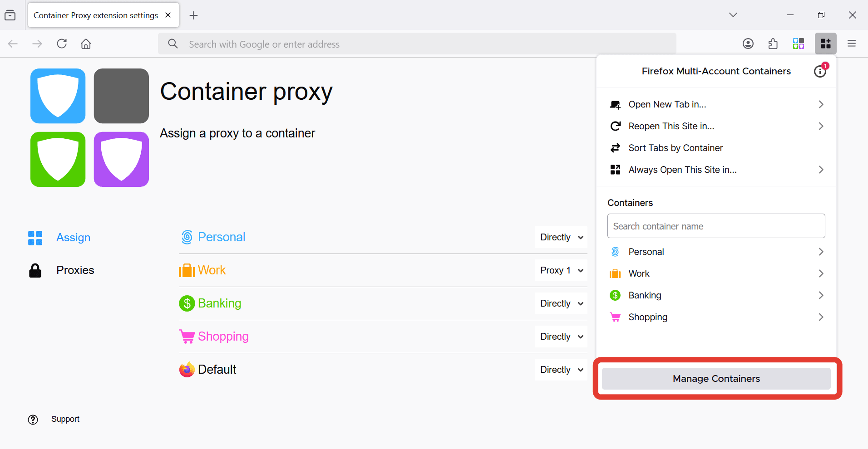Viewport: 868px width, 449px height.
Task: Click the green shield container swatch
Action: click(x=58, y=159)
